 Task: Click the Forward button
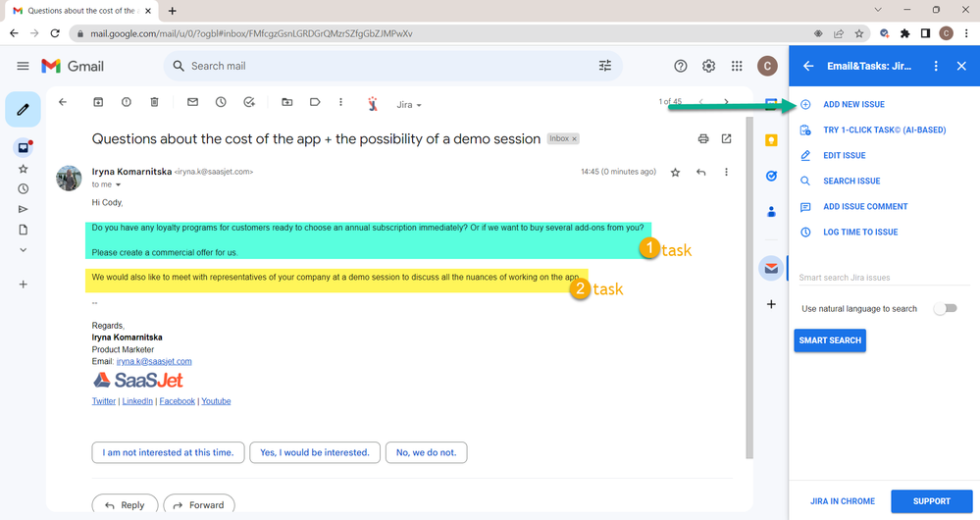click(x=199, y=505)
